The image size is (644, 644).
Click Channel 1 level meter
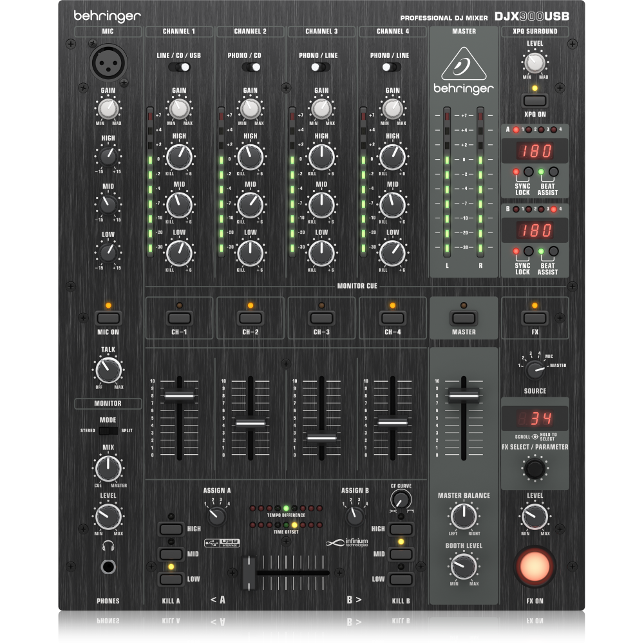coord(150,182)
